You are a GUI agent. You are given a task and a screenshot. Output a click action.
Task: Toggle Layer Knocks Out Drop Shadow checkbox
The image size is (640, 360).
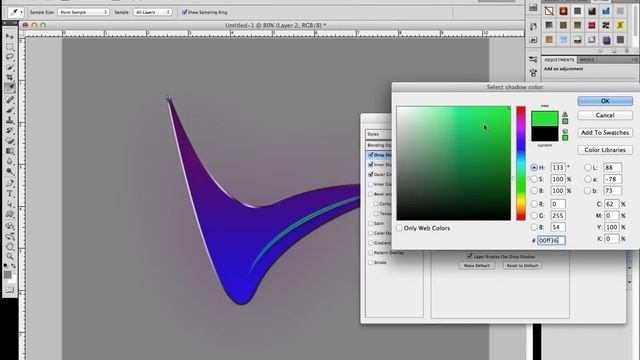pyautogui.click(x=469, y=256)
